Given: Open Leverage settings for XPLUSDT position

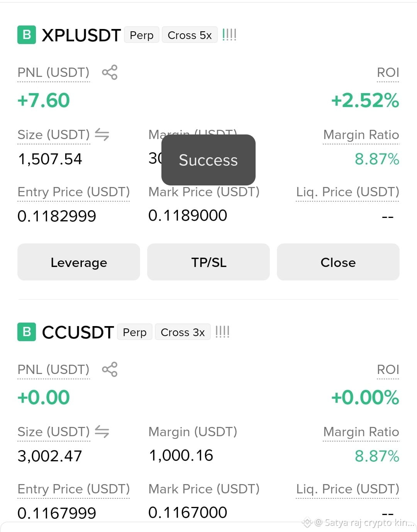Looking at the screenshot, I should pos(79,262).
